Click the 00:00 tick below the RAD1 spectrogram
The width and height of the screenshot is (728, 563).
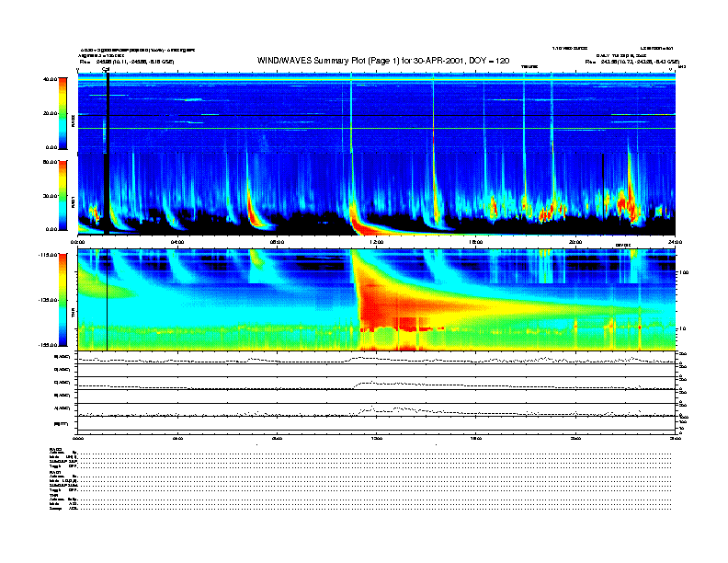click(x=77, y=242)
